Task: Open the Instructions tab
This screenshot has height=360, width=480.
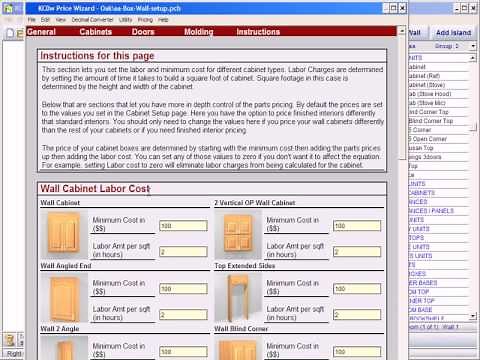Action: [x=258, y=32]
